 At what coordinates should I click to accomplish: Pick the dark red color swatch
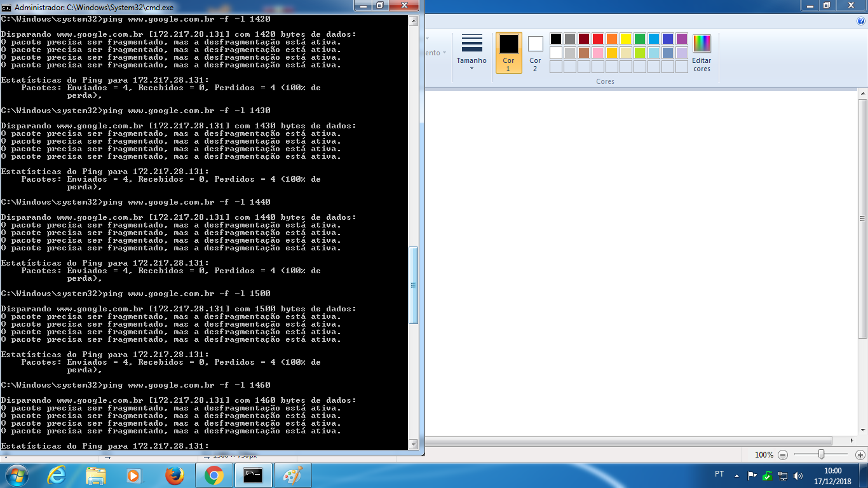click(584, 39)
